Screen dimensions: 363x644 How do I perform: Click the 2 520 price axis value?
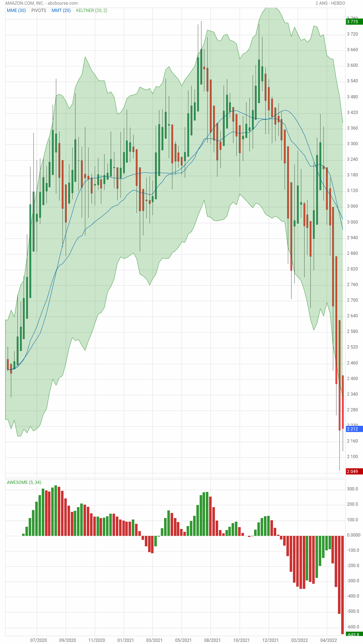click(352, 347)
